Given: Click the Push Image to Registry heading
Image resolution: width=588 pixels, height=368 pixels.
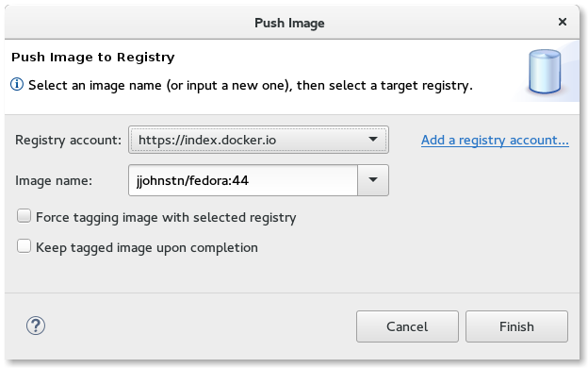Looking at the screenshot, I should 93,57.
